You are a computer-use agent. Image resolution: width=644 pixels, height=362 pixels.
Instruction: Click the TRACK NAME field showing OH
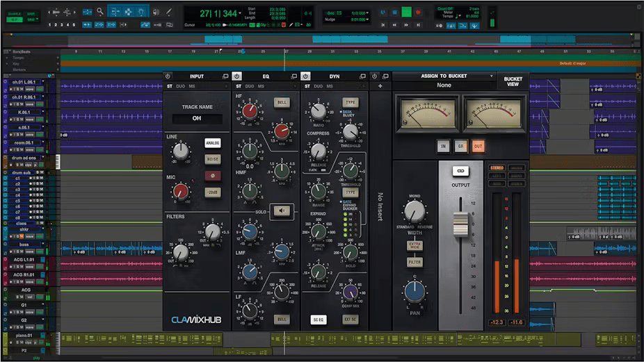[x=197, y=118]
